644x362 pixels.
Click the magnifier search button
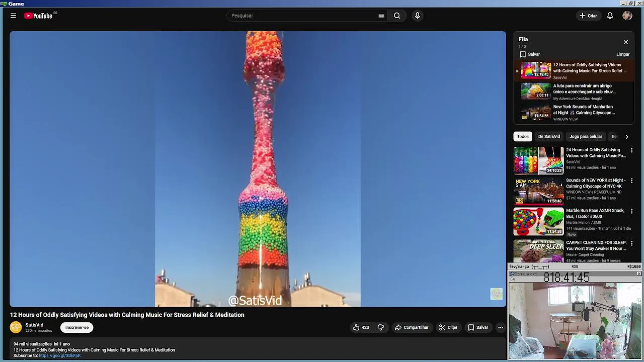tap(397, 16)
